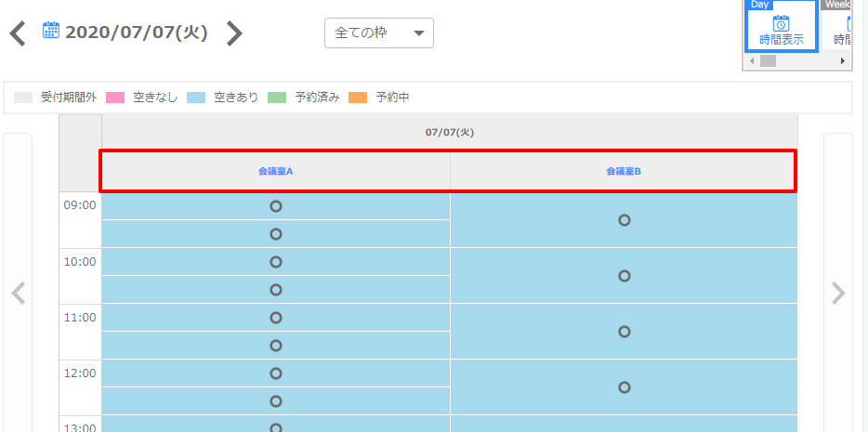Book 会議室B 10:00 available slot
Image resolution: width=868 pixels, height=432 pixels.
click(x=624, y=276)
